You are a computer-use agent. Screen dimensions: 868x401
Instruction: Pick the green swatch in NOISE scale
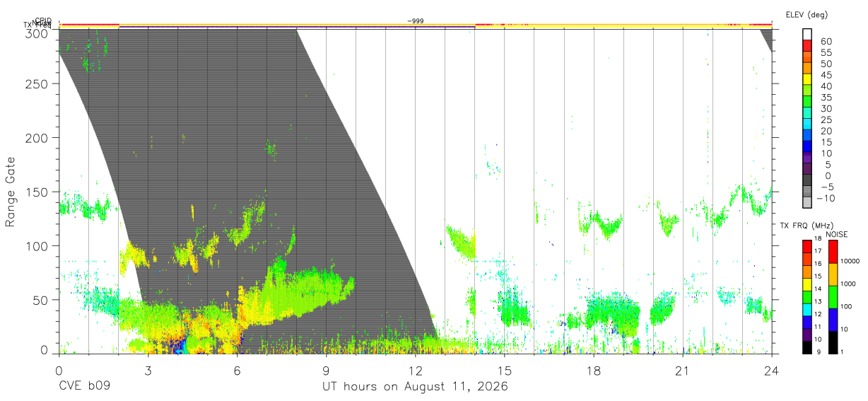[833, 297]
